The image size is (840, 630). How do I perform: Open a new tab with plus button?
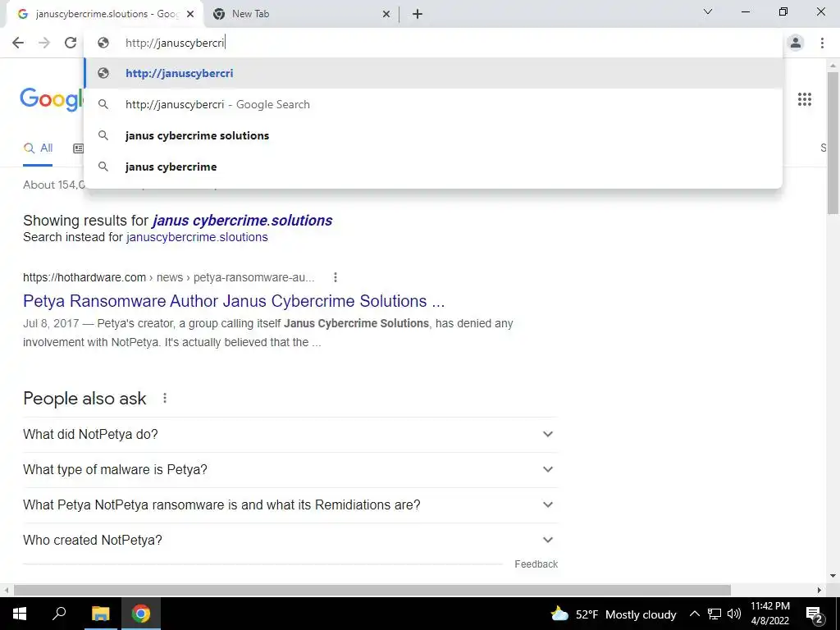[x=418, y=14]
